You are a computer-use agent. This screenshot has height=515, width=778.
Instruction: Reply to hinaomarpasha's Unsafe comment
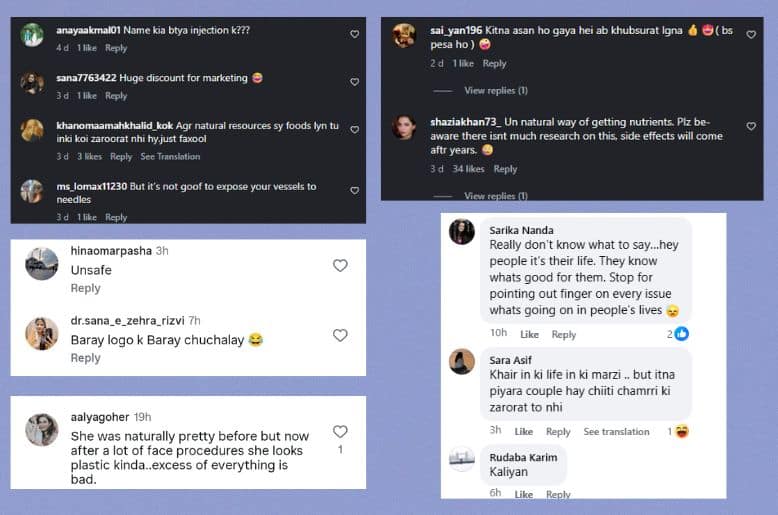tap(85, 288)
